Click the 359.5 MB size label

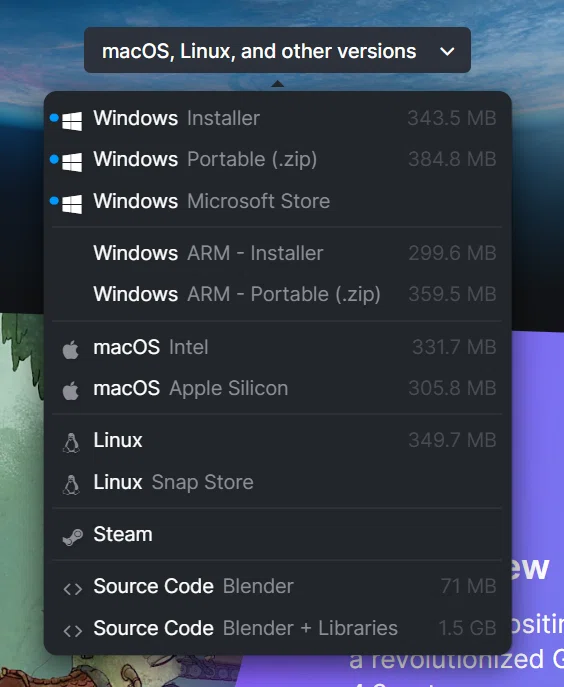452,294
